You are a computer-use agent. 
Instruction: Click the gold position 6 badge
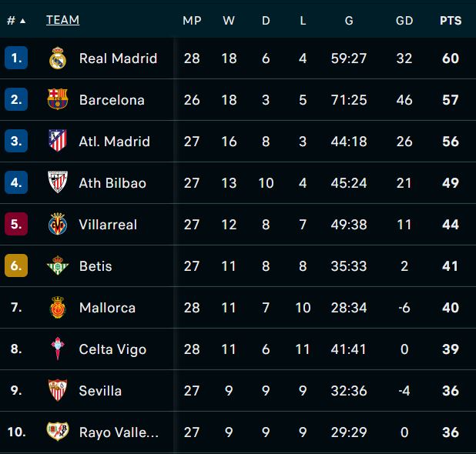(16, 265)
